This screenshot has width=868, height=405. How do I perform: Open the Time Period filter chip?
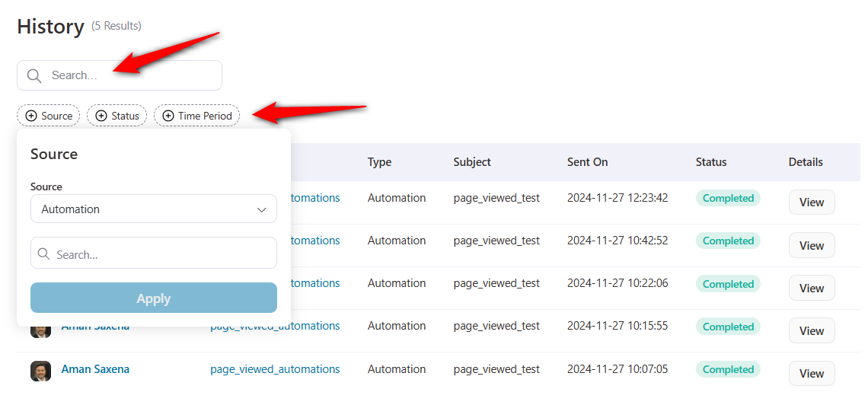[196, 116]
